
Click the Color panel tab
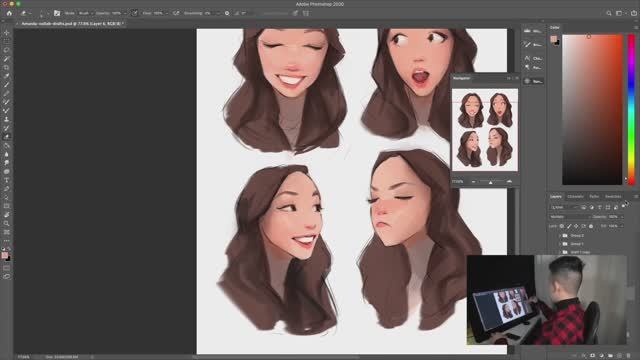point(554,27)
